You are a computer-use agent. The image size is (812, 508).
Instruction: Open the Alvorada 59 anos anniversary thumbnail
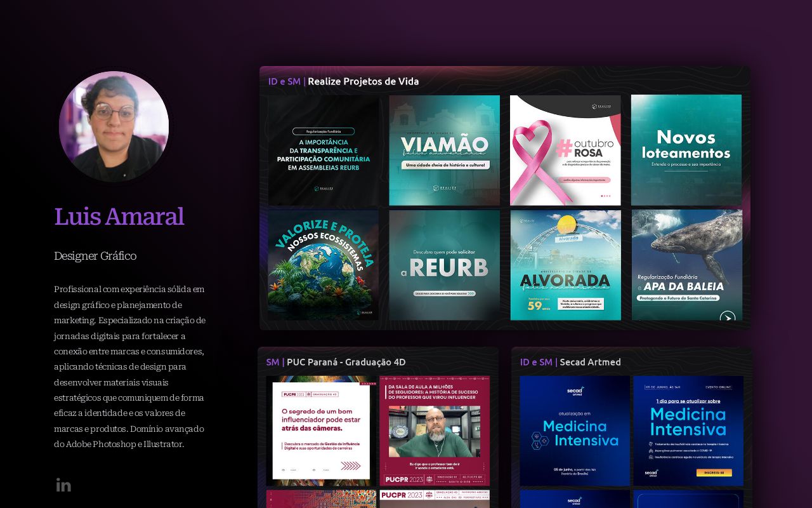point(565,265)
